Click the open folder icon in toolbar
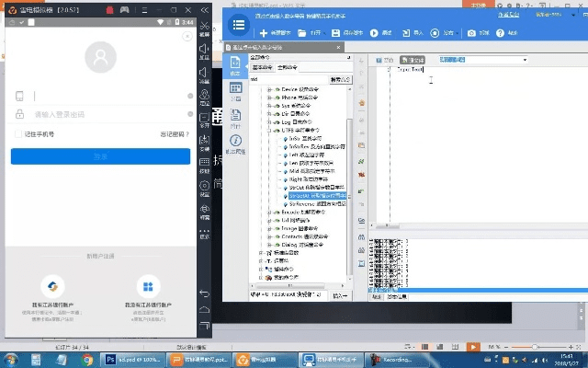 pyautogui.click(x=301, y=33)
